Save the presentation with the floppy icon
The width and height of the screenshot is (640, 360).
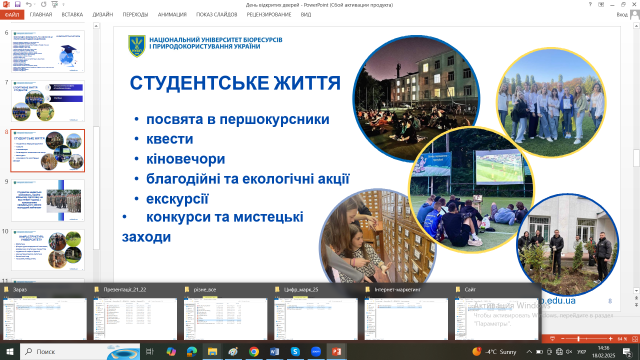coord(18,4)
